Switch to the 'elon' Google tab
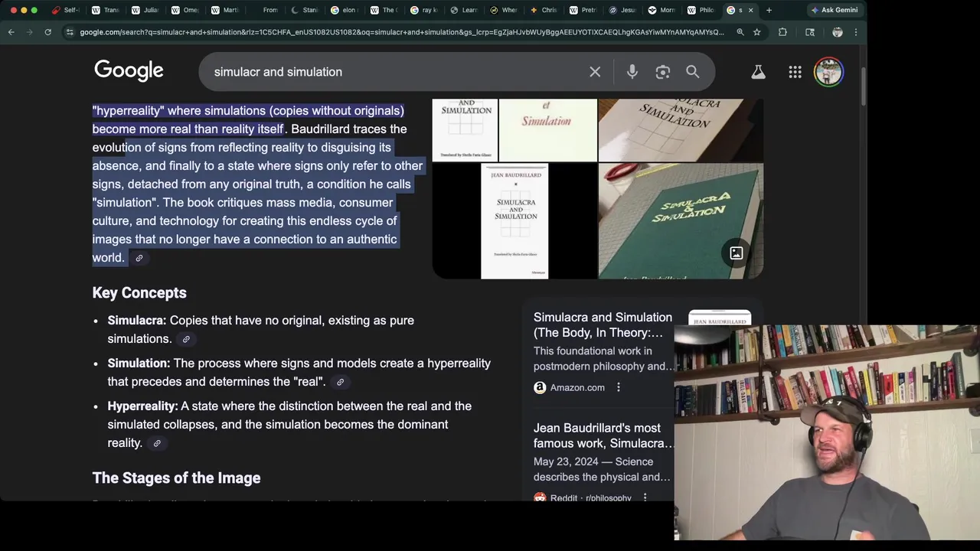The height and width of the screenshot is (551, 980). [x=345, y=10]
